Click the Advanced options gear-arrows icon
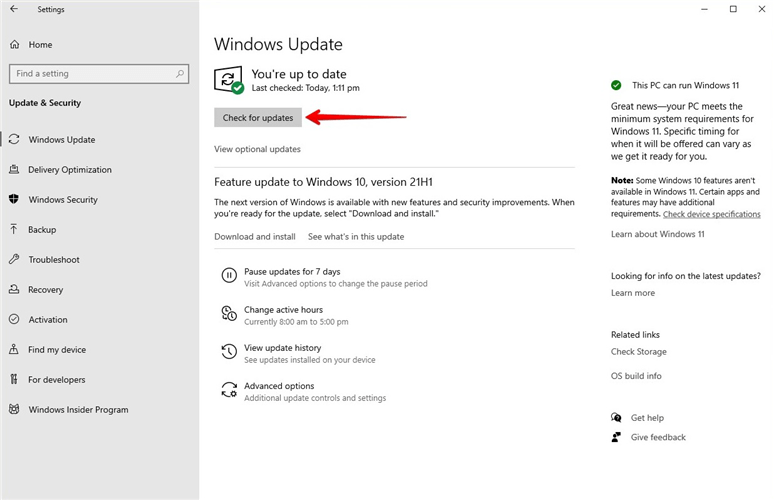 coord(229,390)
